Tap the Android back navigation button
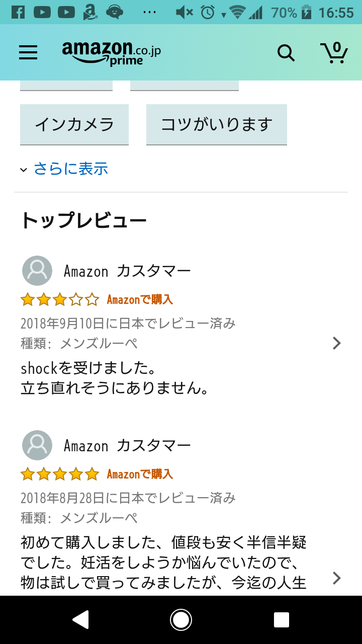 click(x=80, y=620)
